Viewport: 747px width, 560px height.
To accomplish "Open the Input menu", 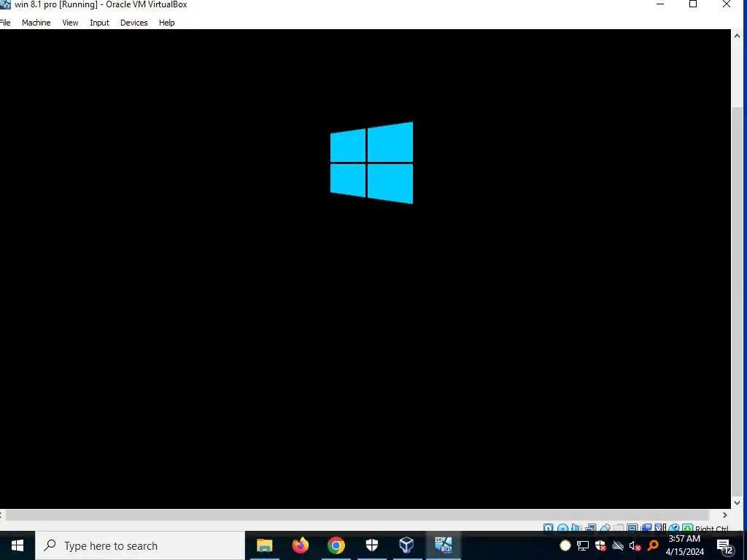I will (99, 23).
